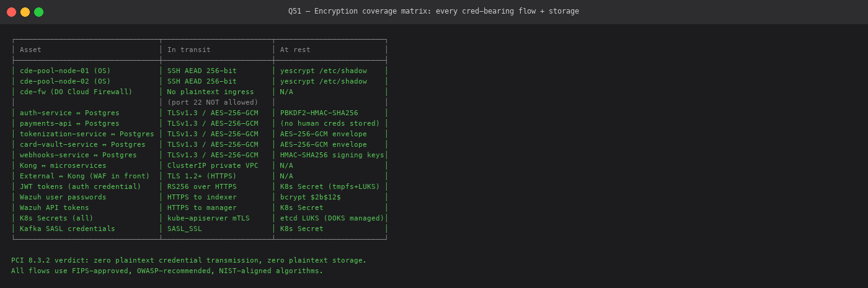The width and height of the screenshot is (868, 288).
Task: Click the yellow minimize window button
Action: click(25, 12)
